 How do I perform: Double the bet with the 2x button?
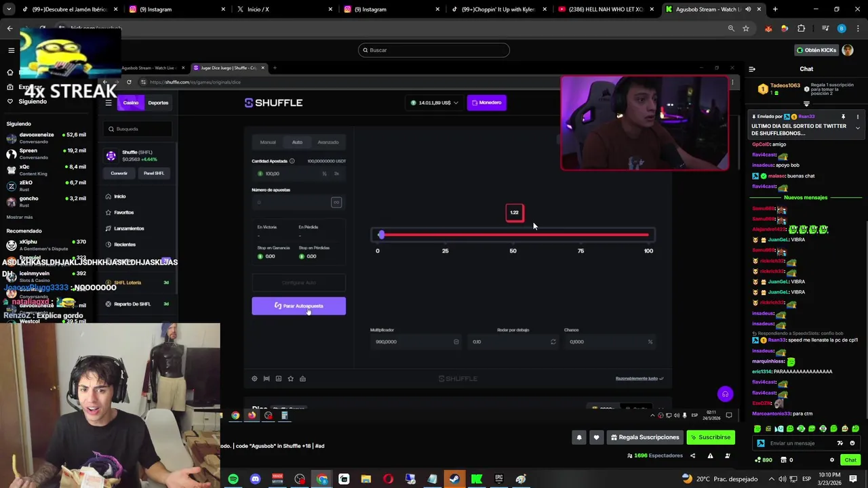coord(336,174)
